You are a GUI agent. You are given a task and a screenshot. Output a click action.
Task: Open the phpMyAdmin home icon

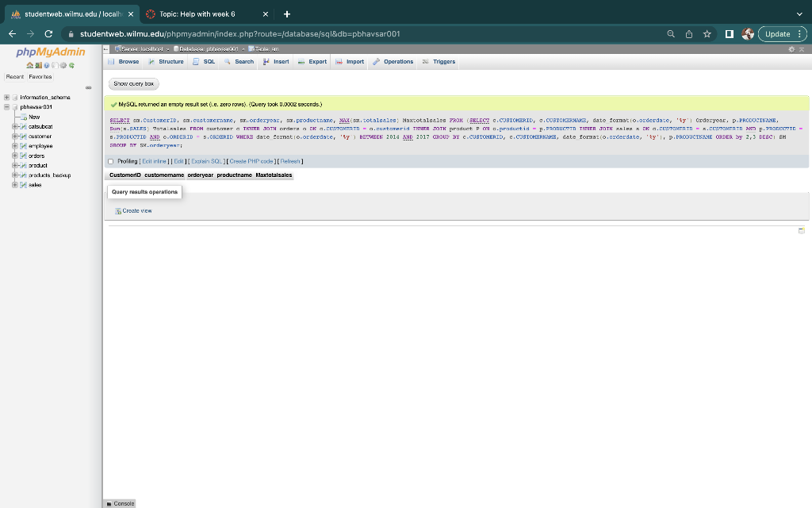point(30,65)
